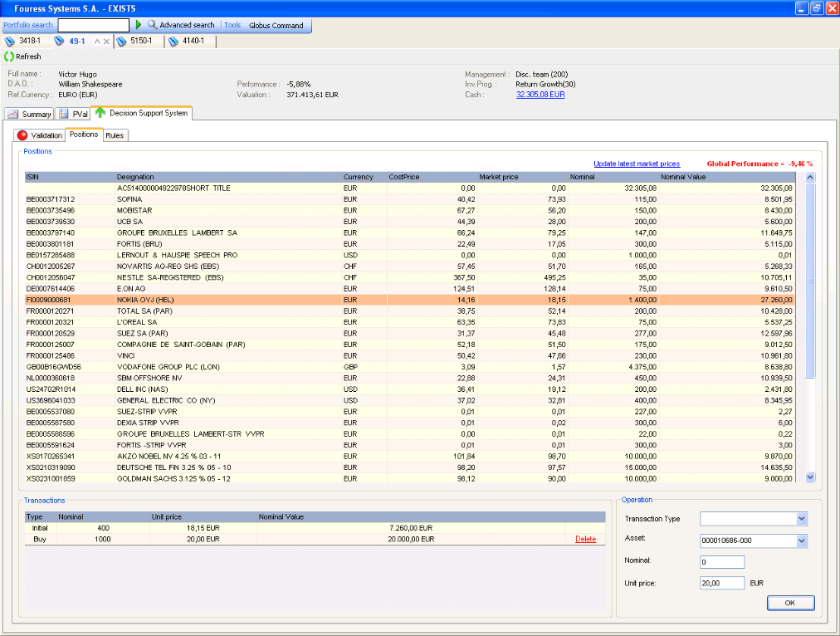Switch to portfolio tab 3418-1
The height and width of the screenshot is (636, 840).
tap(23, 41)
